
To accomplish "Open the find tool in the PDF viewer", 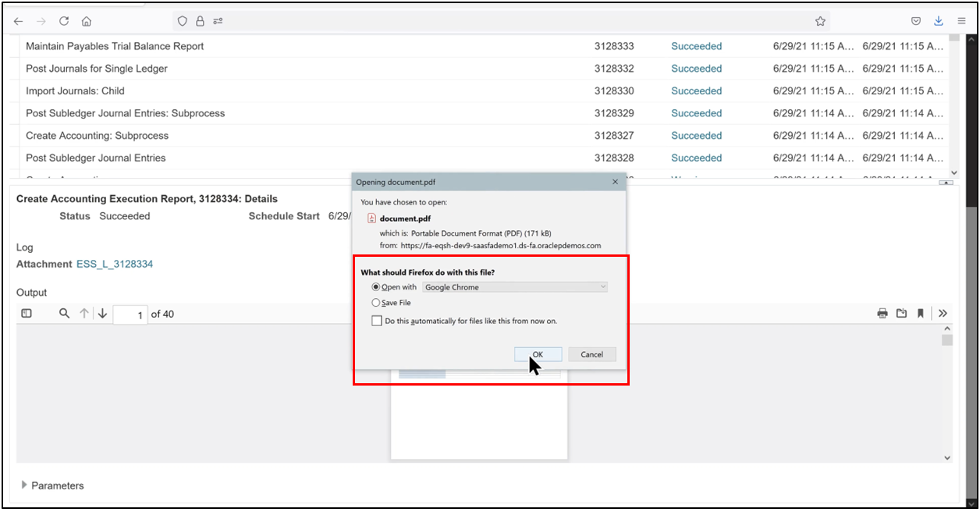I will 64,313.
